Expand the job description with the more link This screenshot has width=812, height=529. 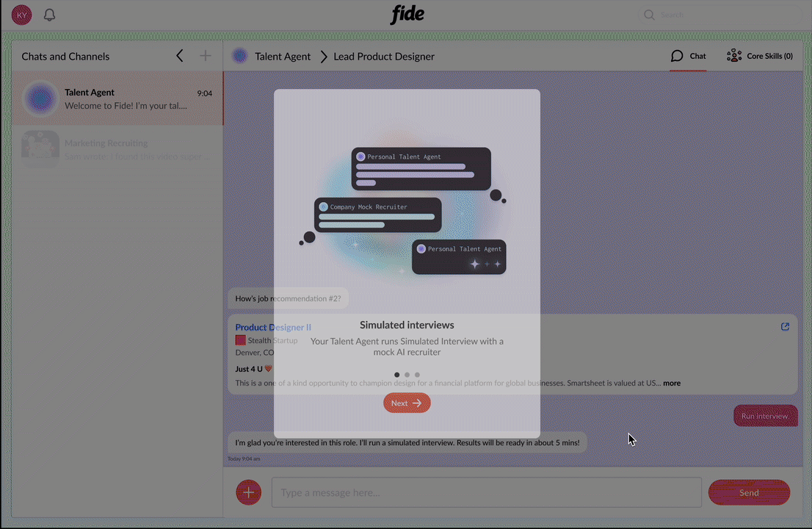[671, 383]
